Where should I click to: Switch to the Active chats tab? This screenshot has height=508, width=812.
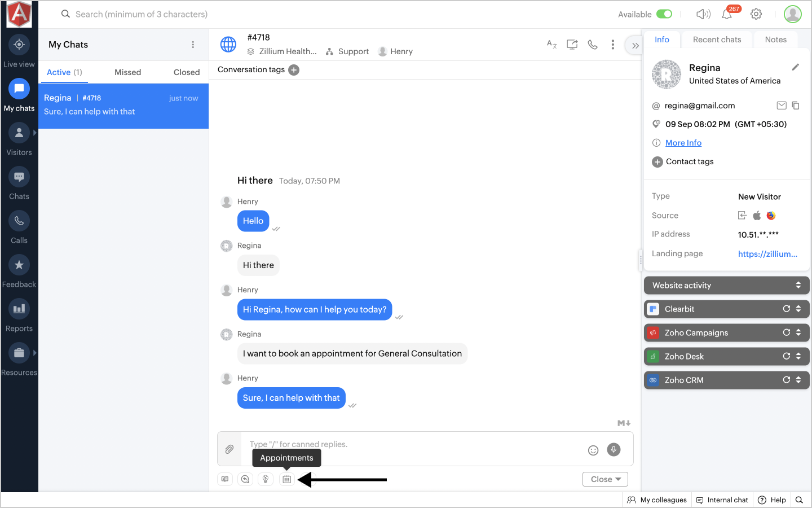[64, 72]
